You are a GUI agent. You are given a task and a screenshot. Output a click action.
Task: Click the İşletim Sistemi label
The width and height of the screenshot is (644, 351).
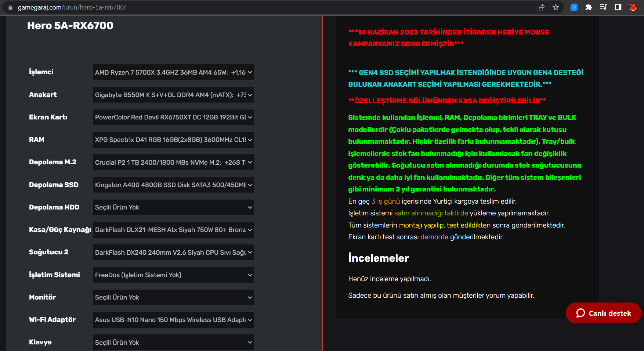coord(54,275)
